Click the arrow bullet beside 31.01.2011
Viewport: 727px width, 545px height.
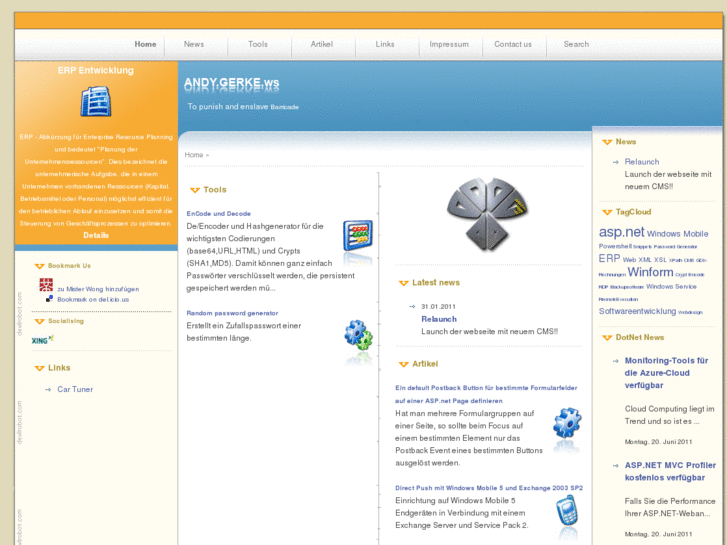pos(412,307)
